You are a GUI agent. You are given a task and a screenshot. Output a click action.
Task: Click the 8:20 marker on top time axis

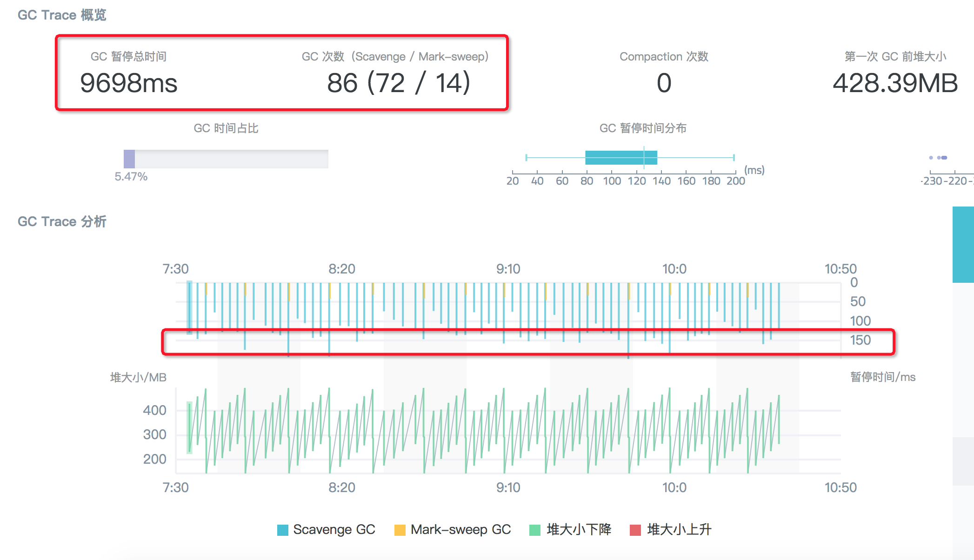click(342, 269)
